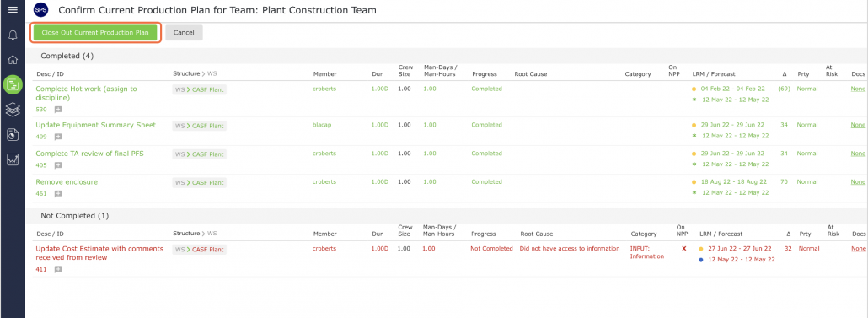The image size is (868, 318).
Task: Open Complete TA review of final PFS
Action: 89,154
